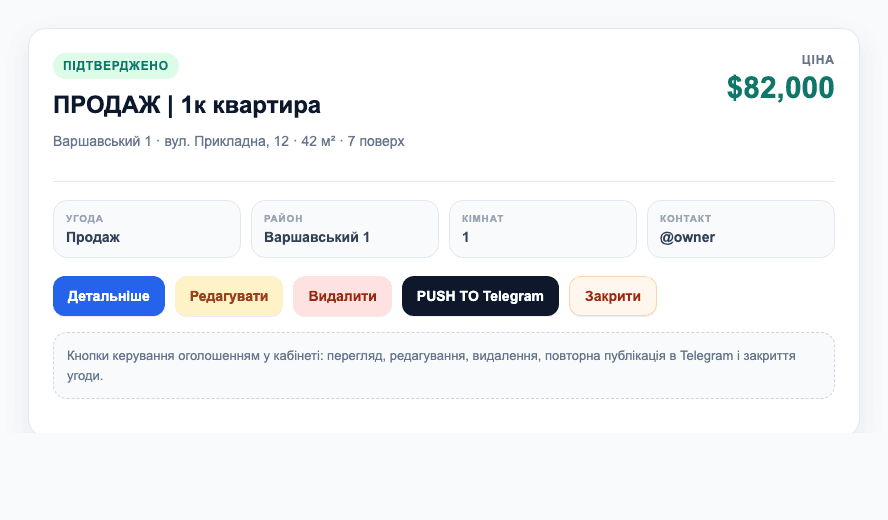Select the title ПРОДАЖ | 1к квартира
The width and height of the screenshot is (888, 520).
coord(187,105)
